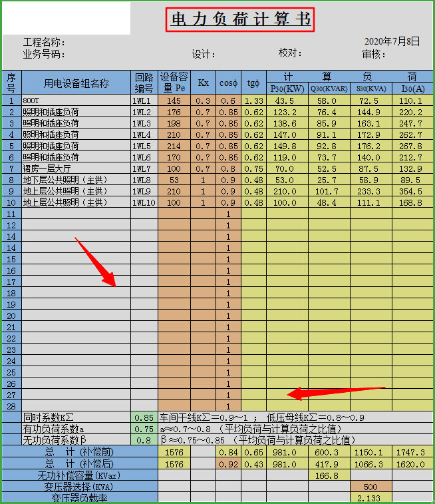Select the 工程名称 label cell
435x504 pixels.
(x=44, y=42)
